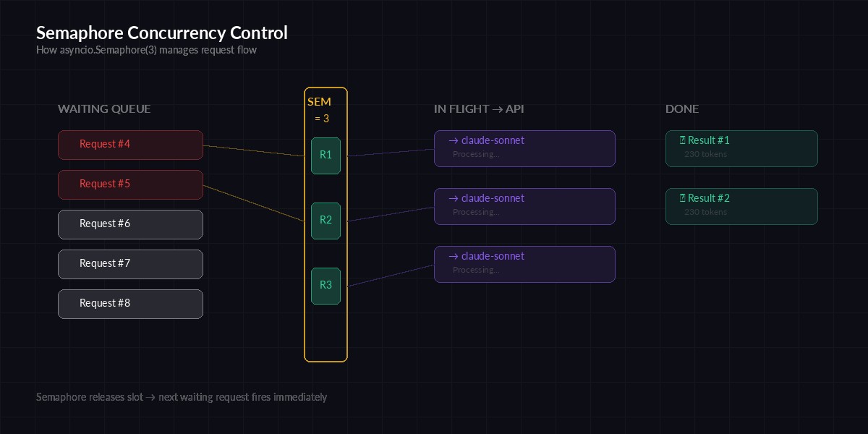The height and width of the screenshot is (434, 868).
Task: Click the arrow icon on the third claude-sonnet card
Action: pyautogui.click(x=454, y=256)
